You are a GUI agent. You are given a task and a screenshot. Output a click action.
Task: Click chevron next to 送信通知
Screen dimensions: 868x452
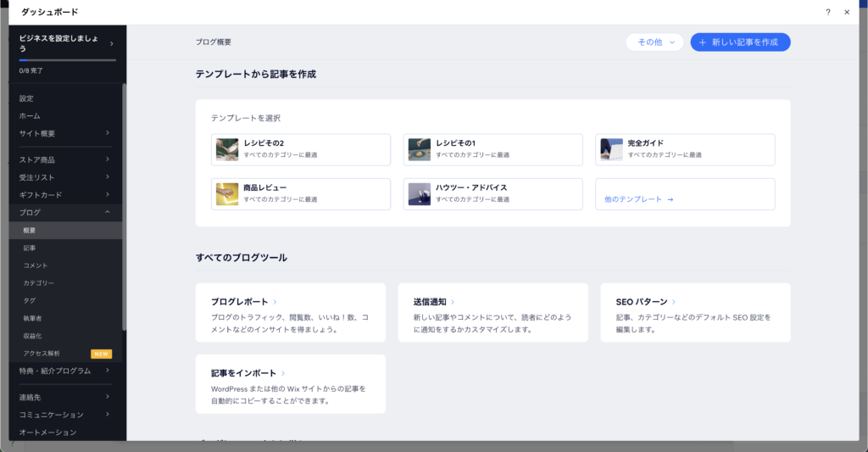click(x=453, y=302)
